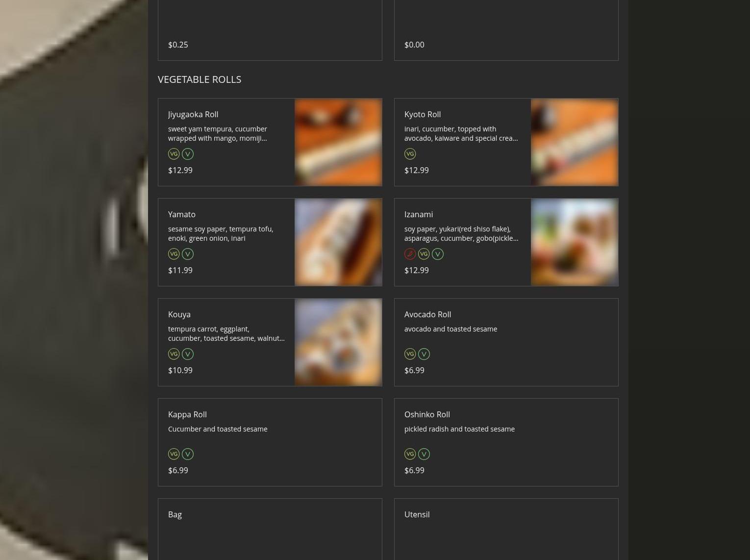Click the VG icon on Oshinko Roll
This screenshot has width=750, height=560.
point(410,454)
